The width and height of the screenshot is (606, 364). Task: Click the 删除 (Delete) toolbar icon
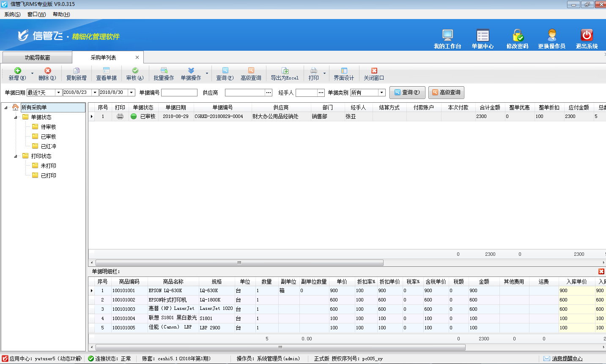coord(47,71)
